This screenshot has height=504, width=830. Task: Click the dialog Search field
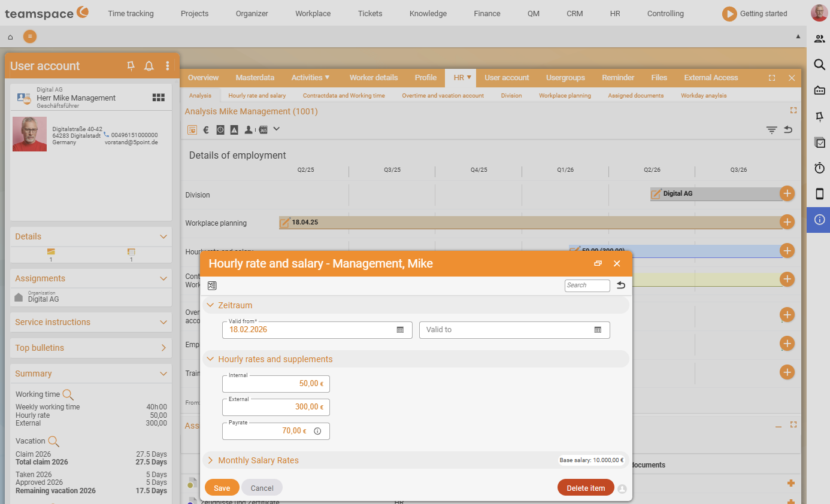[587, 286]
